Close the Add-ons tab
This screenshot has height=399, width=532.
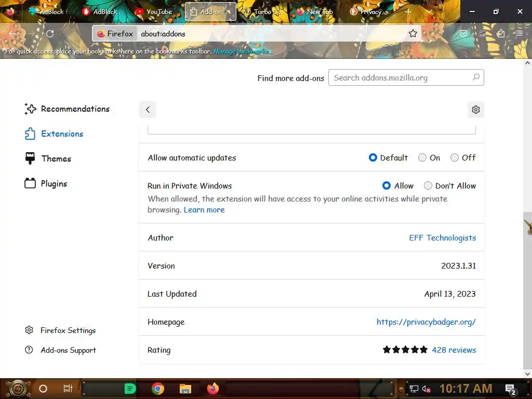(229, 11)
